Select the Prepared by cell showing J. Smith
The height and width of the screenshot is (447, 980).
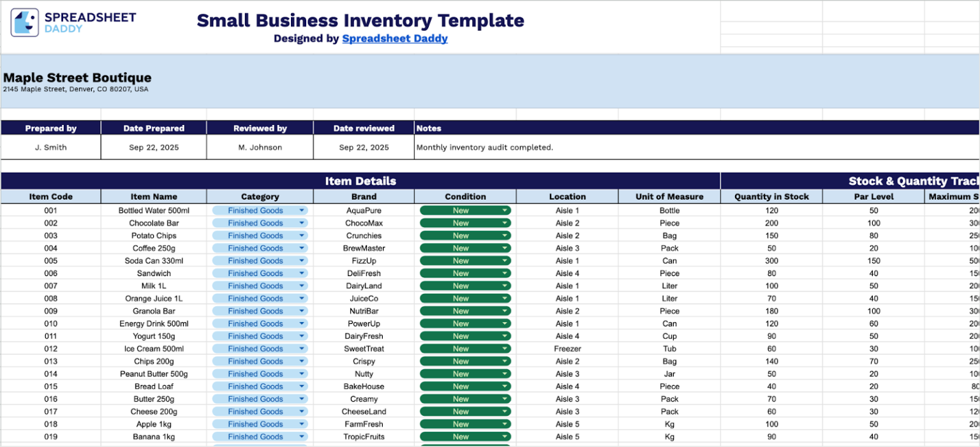(50, 147)
